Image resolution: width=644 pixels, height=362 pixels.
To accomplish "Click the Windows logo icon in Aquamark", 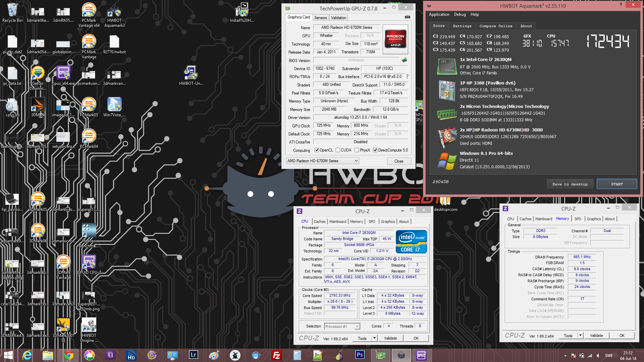I will coord(447,161).
